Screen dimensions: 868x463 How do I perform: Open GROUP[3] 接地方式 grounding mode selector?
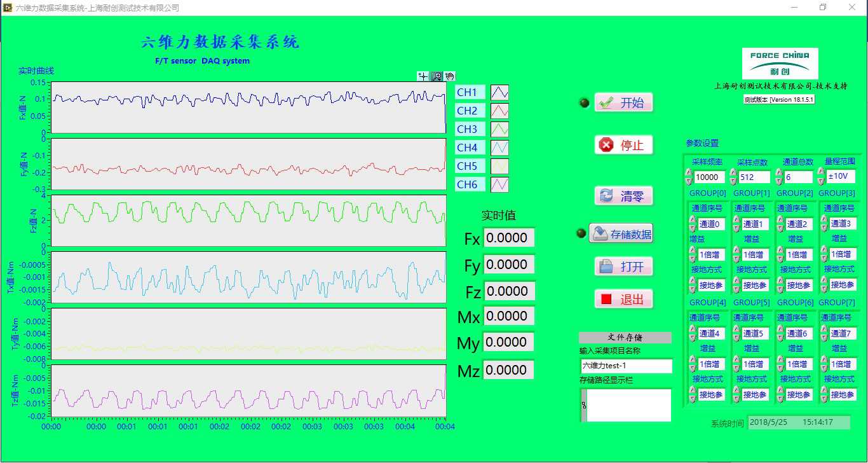(842, 285)
